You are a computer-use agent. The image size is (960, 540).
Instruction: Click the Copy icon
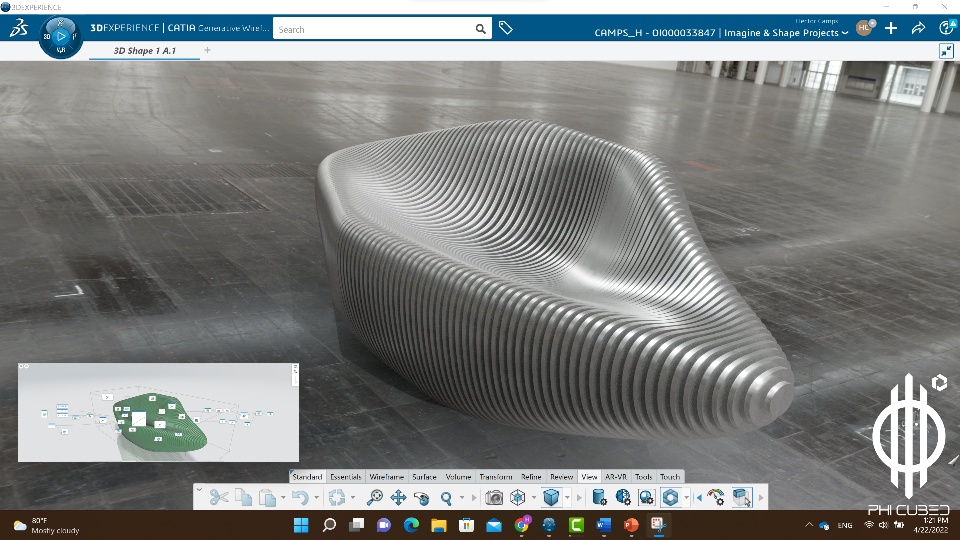[x=244, y=497]
